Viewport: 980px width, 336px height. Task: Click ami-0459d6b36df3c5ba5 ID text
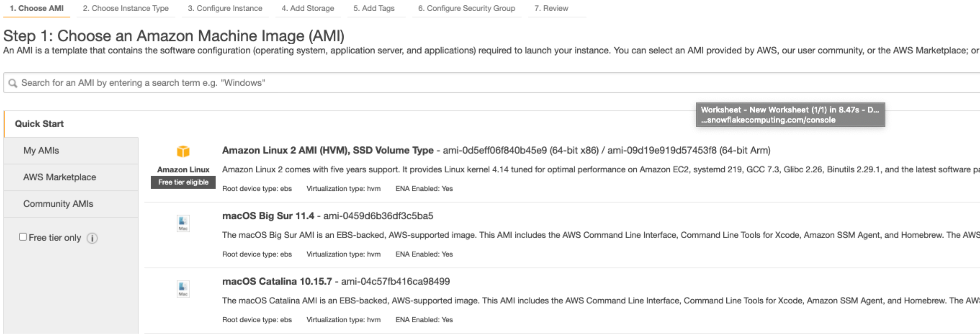[378, 216]
